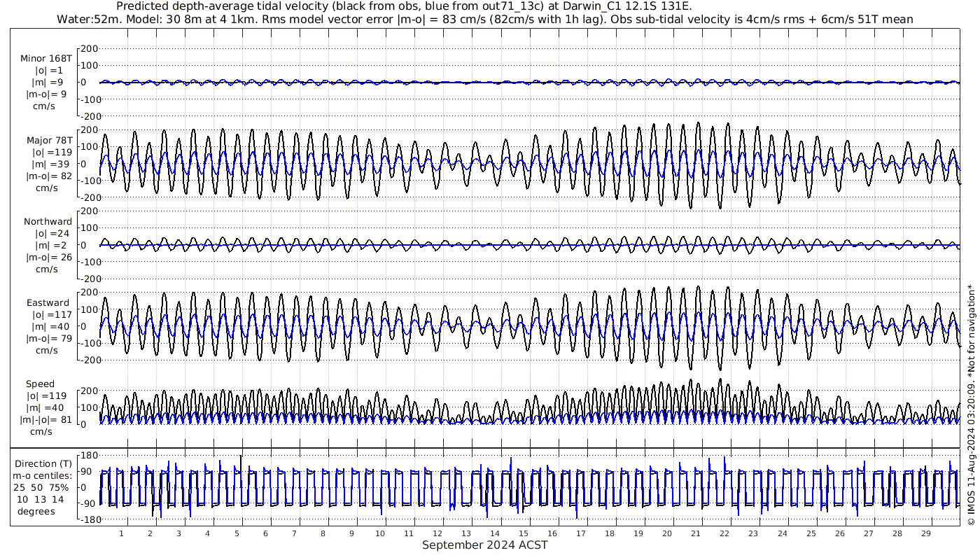980x560 pixels.
Task: Click the '-90' tick label on Direction axis
Action: [88, 503]
